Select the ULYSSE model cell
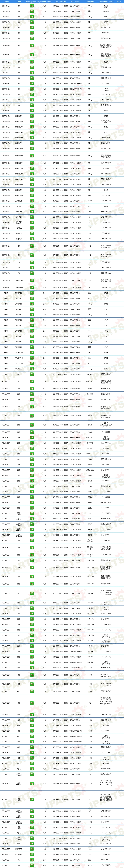Image resolution: width=124 pixels, height=868 pixels. [19, 369]
